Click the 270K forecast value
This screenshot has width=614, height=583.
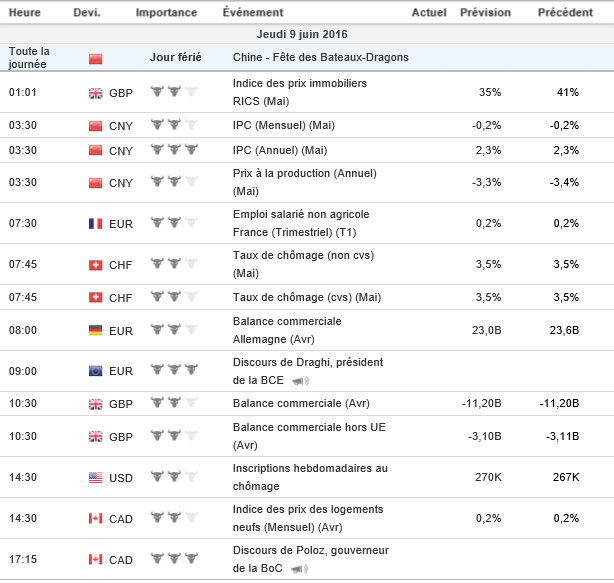click(488, 477)
